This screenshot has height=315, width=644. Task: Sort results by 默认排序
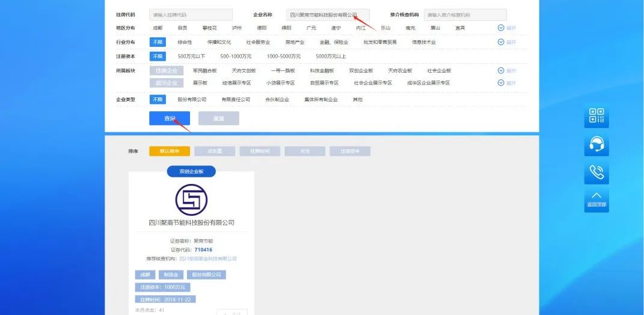(x=170, y=151)
